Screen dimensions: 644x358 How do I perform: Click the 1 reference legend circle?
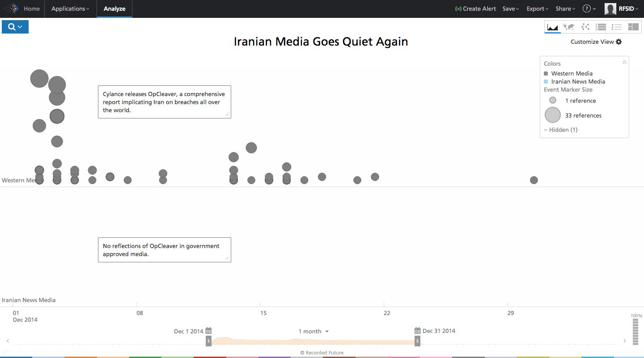click(553, 101)
